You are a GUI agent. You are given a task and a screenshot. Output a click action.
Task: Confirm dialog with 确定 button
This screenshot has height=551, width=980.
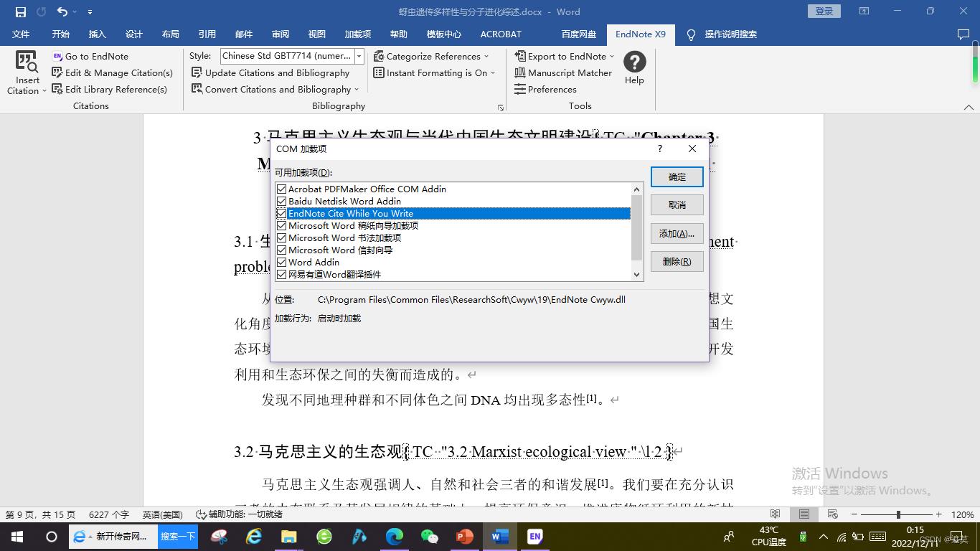(x=677, y=176)
